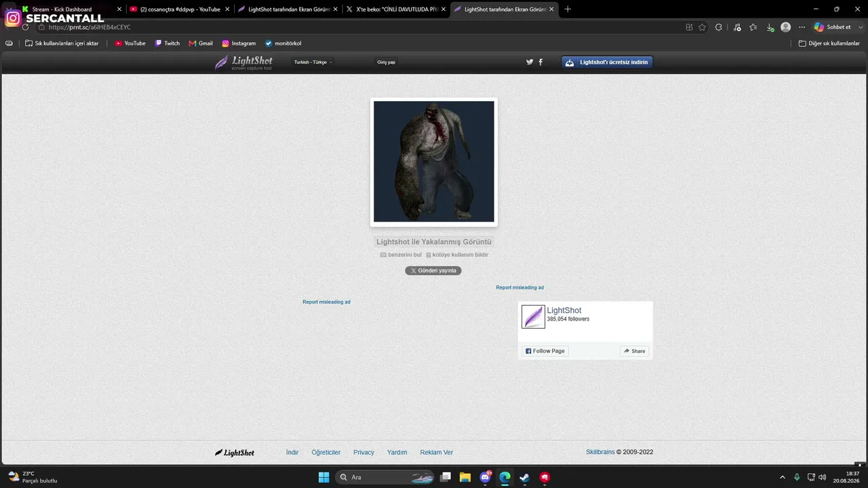This screenshot has height=488, width=868.
Task: Click the LightShot logo in header
Action: [243, 62]
